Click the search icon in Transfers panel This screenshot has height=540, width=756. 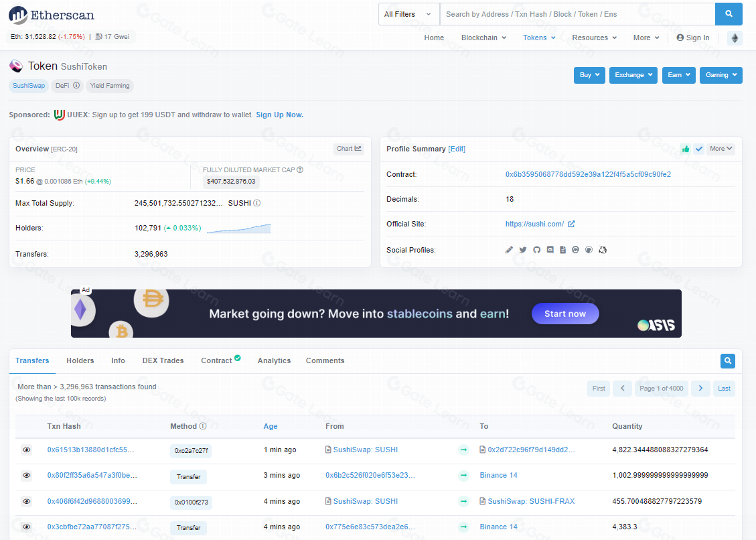pyautogui.click(x=727, y=361)
